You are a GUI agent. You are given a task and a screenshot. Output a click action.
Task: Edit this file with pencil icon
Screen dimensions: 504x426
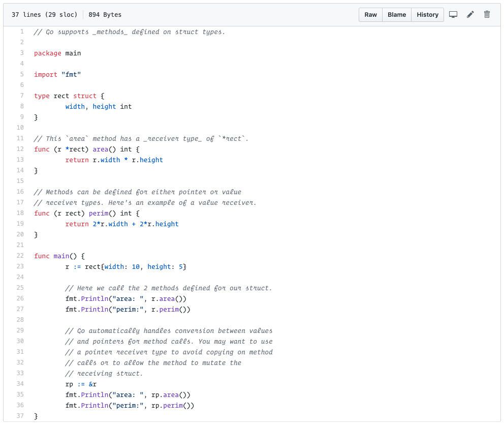[x=470, y=14]
